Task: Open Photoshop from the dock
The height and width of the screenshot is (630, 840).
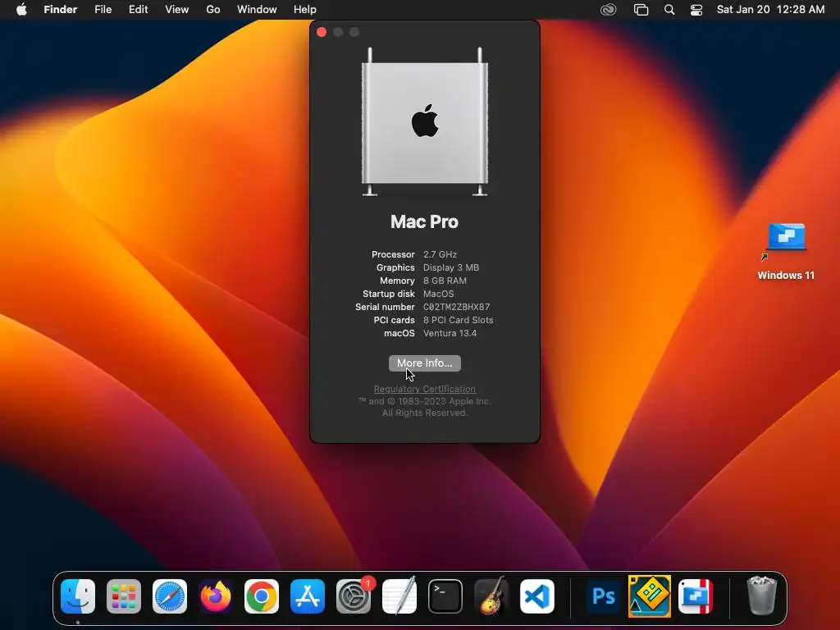Action: point(603,596)
